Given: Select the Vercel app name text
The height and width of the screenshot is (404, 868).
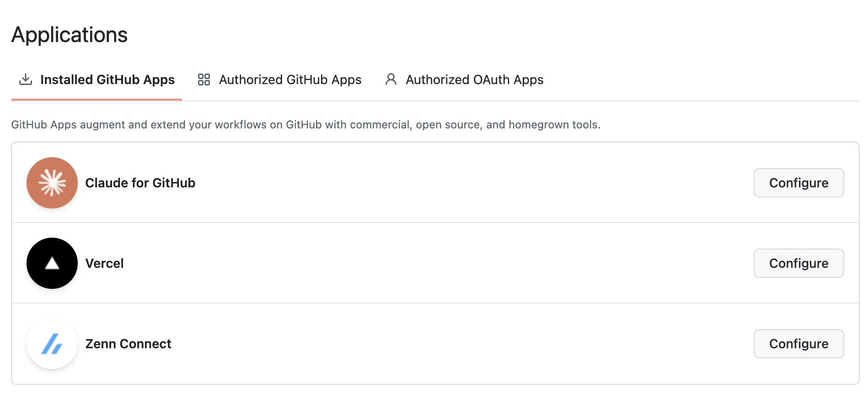Looking at the screenshot, I should click(x=105, y=263).
